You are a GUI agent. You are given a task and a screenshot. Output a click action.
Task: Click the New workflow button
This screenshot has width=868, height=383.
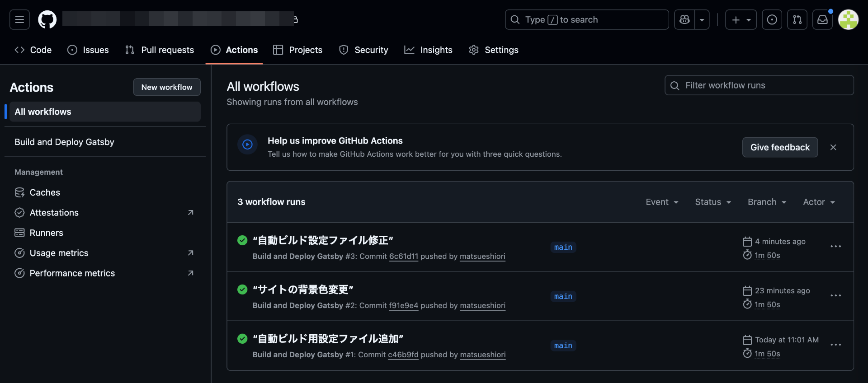click(x=167, y=87)
